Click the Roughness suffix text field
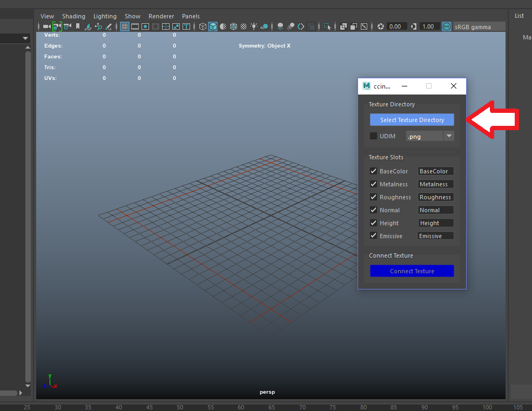This screenshot has height=411, width=532. [x=435, y=197]
